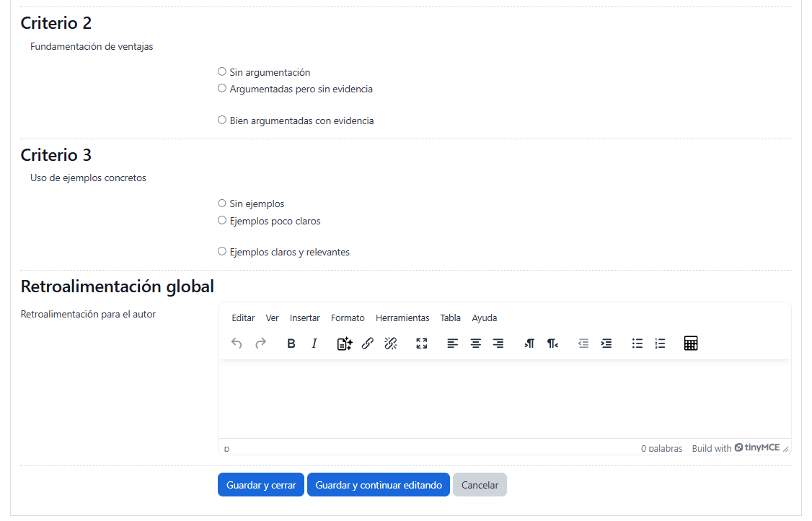Increase indent in the editor
The height and width of the screenshot is (521, 812).
point(606,343)
